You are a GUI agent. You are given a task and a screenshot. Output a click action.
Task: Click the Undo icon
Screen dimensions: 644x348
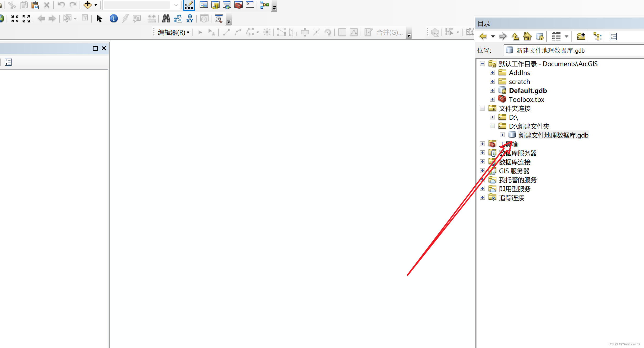pos(61,5)
